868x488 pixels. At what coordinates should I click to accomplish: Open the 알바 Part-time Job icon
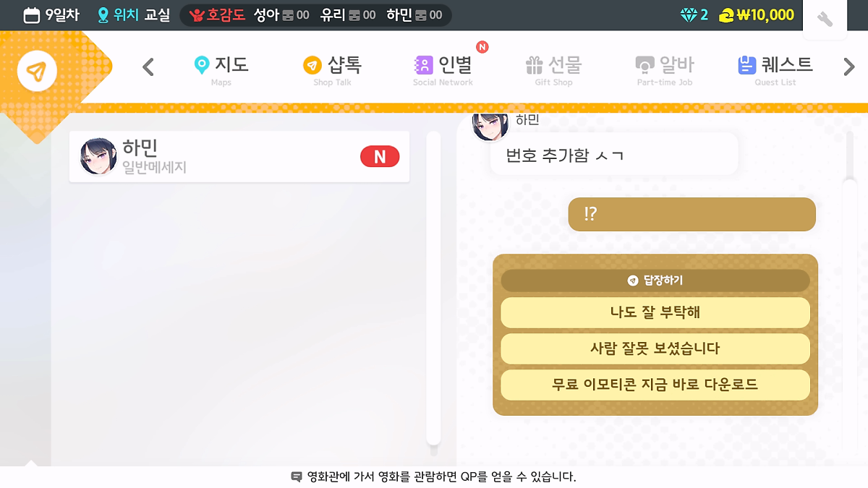[644, 65]
